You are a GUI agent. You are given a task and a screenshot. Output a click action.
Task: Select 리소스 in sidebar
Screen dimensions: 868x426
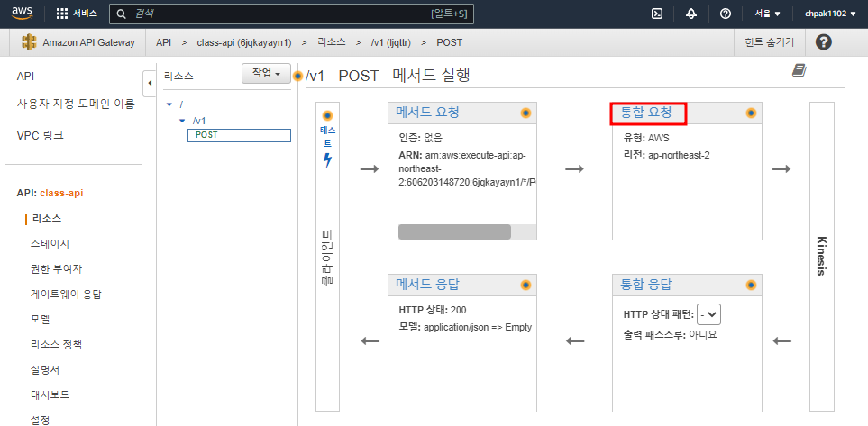click(x=47, y=219)
